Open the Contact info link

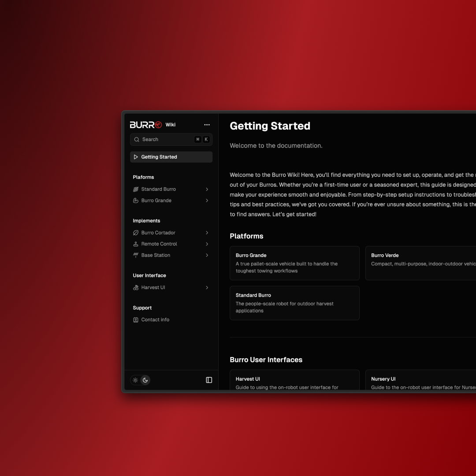(171, 320)
